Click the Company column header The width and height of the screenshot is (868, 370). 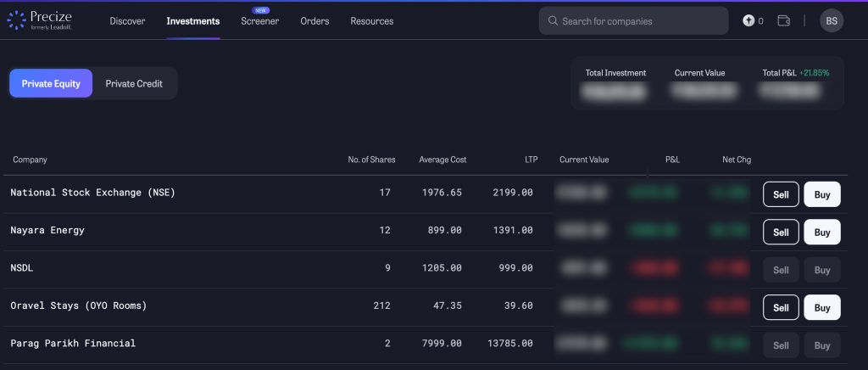tap(30, 160)
